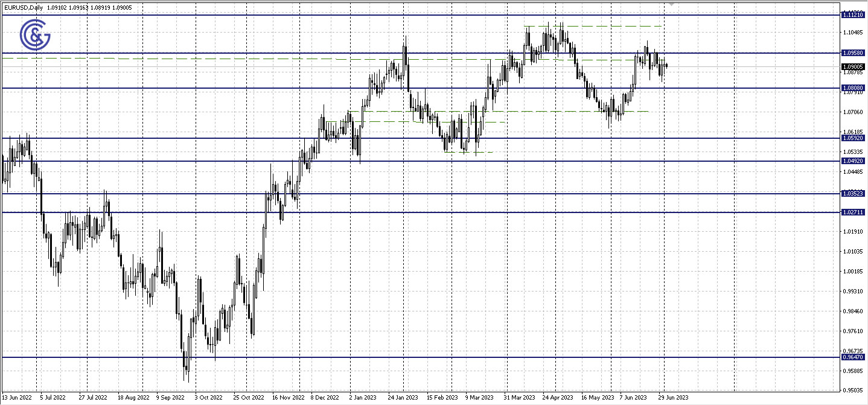Viewport: 868px width, 405px height.
Task: Click the 13 Jun 2022 date label
Action: click(16, 398)
